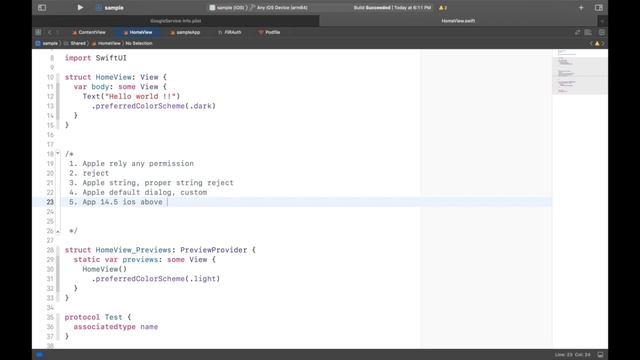Viewport: 640px width, 360px height.
Task: Run the project with the play button
Action: pos(80,7)
